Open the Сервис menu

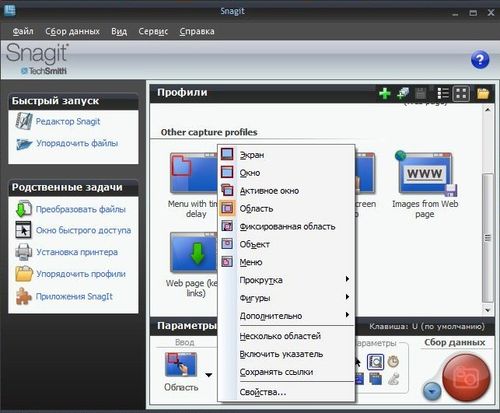153,31
